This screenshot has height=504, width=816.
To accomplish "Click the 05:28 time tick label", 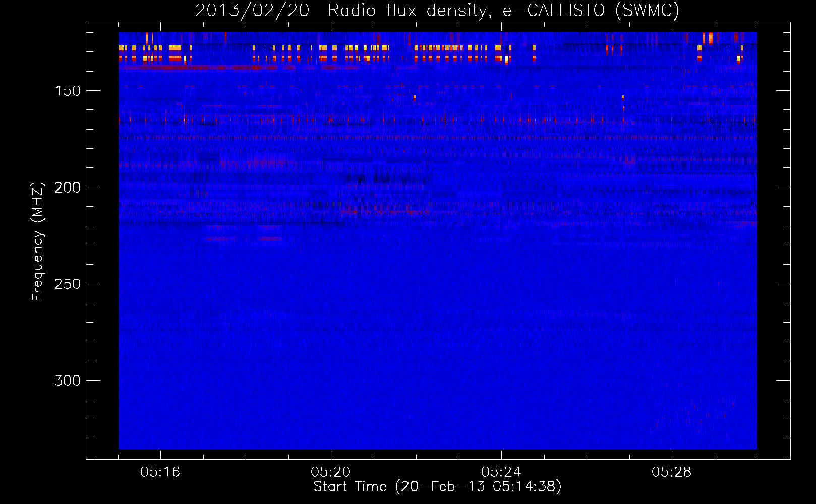I will (x=672, y=472).
